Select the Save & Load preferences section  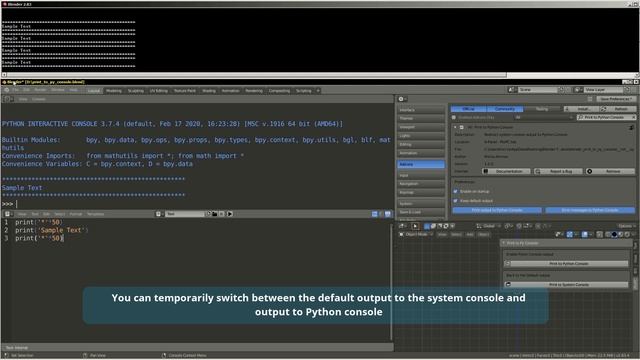(x=421, y=212)
